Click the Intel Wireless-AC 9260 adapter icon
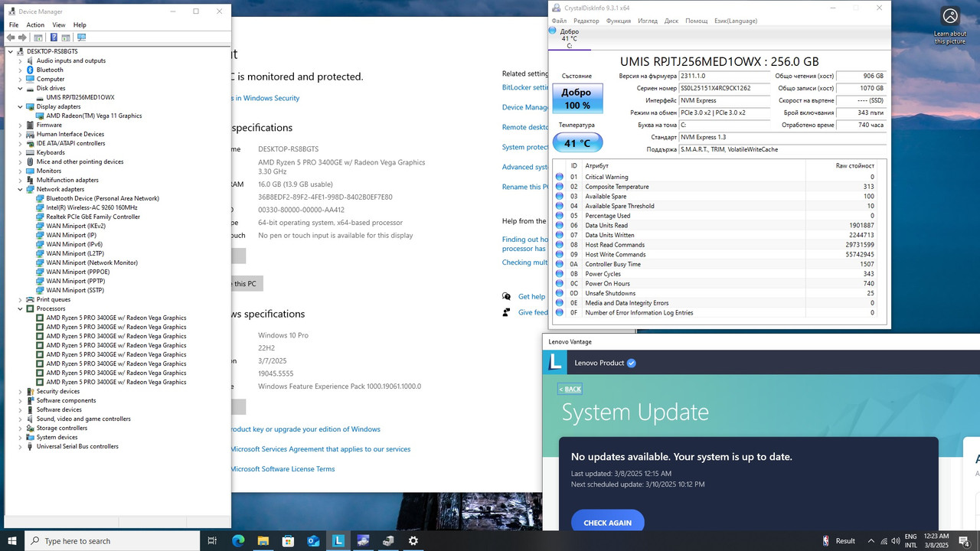This screenshot has width=980, height=551. click(40, 207)
